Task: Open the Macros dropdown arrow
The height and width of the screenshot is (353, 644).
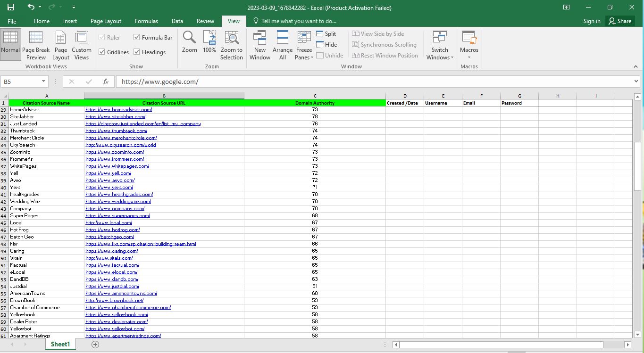Action: (x=469, y=57)
